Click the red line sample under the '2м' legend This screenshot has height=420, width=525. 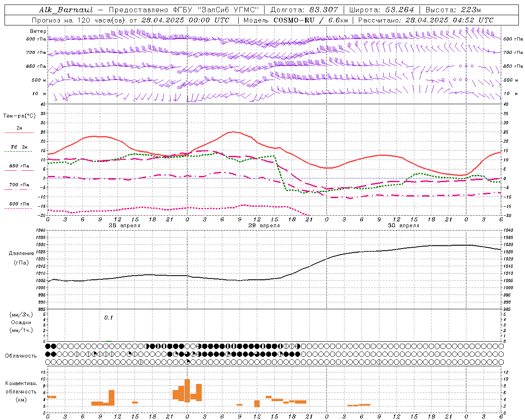point(19,133)
